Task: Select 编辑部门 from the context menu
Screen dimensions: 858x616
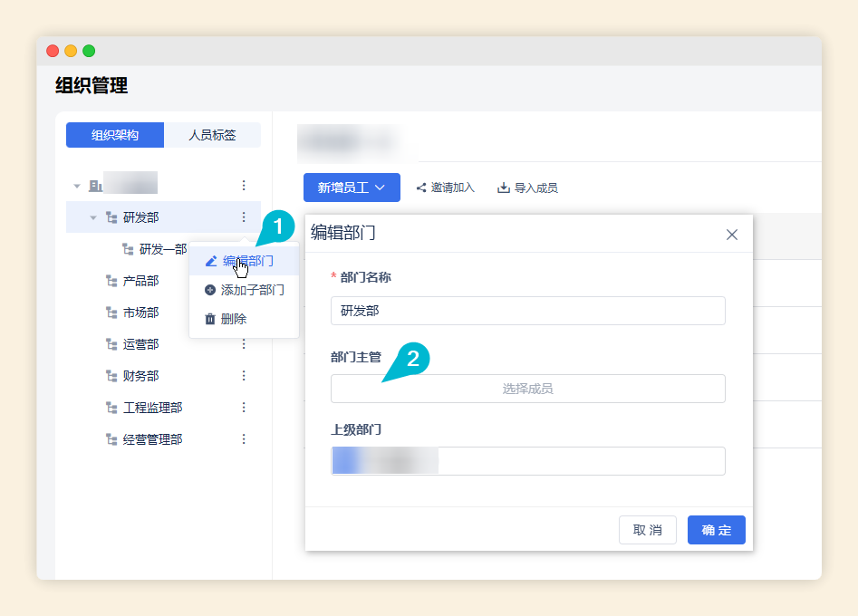Action: (x=245, y=261)
